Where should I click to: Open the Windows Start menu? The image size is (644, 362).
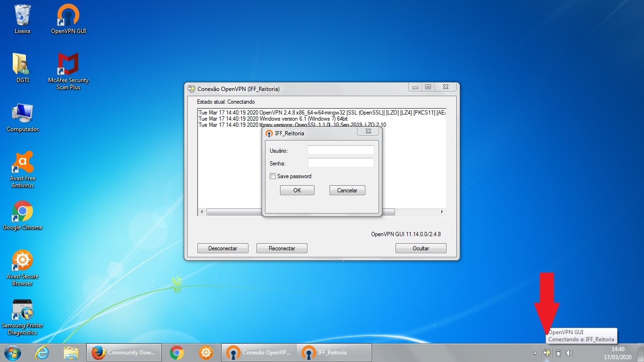pyautogui.click(x=12, y=353)
